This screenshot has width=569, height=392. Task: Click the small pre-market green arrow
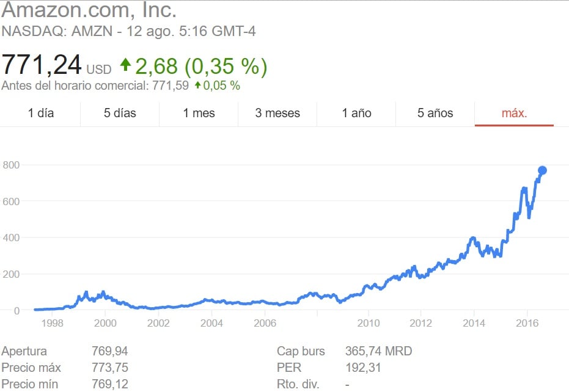[x=197, y=85]
